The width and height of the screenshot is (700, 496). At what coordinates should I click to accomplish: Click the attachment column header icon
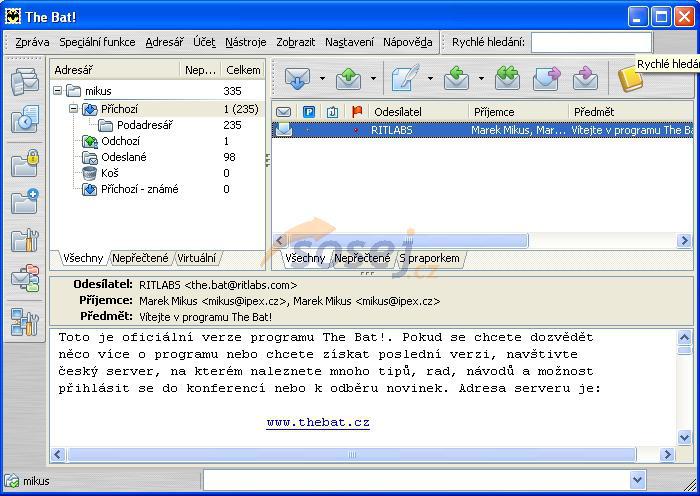pos(332,112)
